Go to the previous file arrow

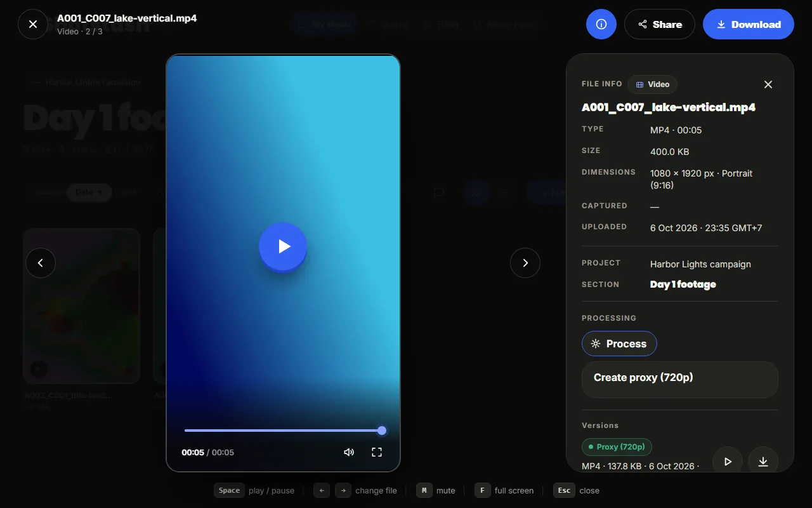click(41, 263)
